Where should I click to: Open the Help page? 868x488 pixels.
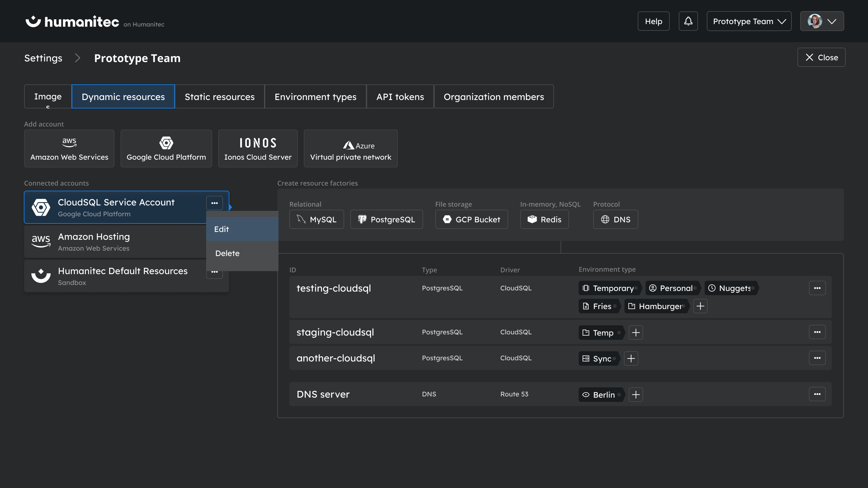click(x=653, y=21)
